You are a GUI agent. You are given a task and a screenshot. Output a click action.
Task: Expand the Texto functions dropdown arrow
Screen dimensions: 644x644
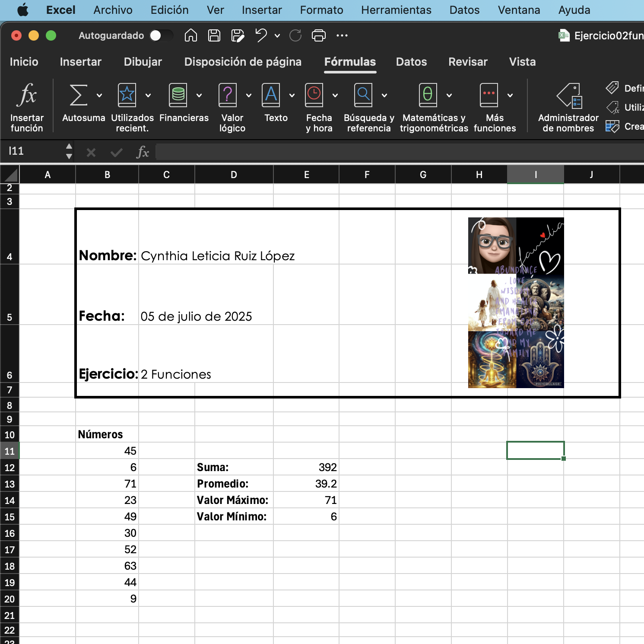[292, 96]
